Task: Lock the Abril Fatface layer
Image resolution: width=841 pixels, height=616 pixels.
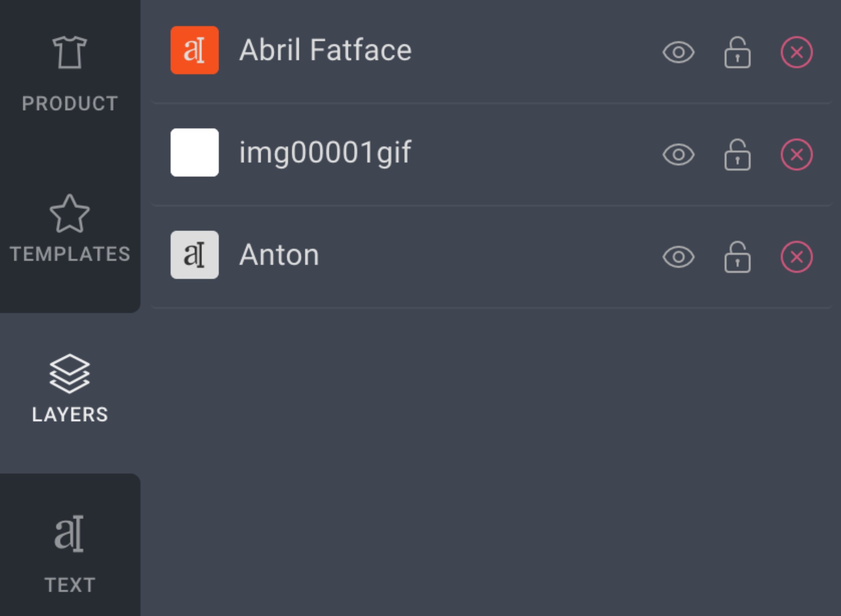Action: coord(738,52)
